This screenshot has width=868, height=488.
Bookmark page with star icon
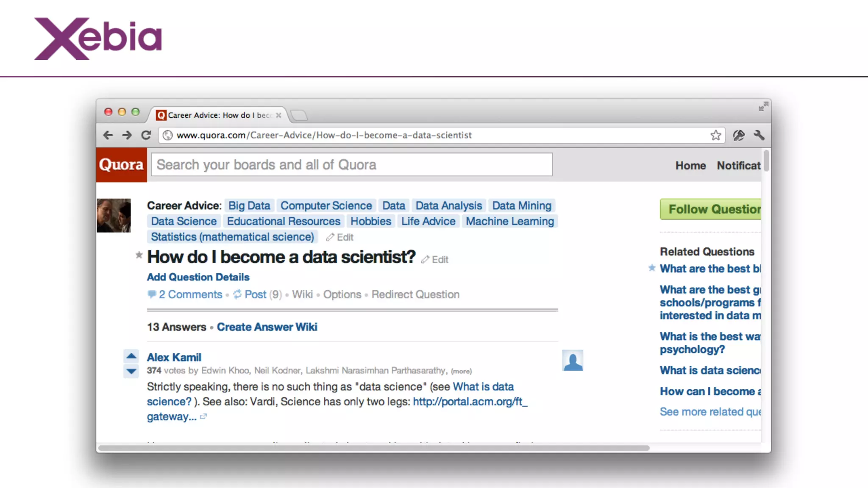pos(716,135)
